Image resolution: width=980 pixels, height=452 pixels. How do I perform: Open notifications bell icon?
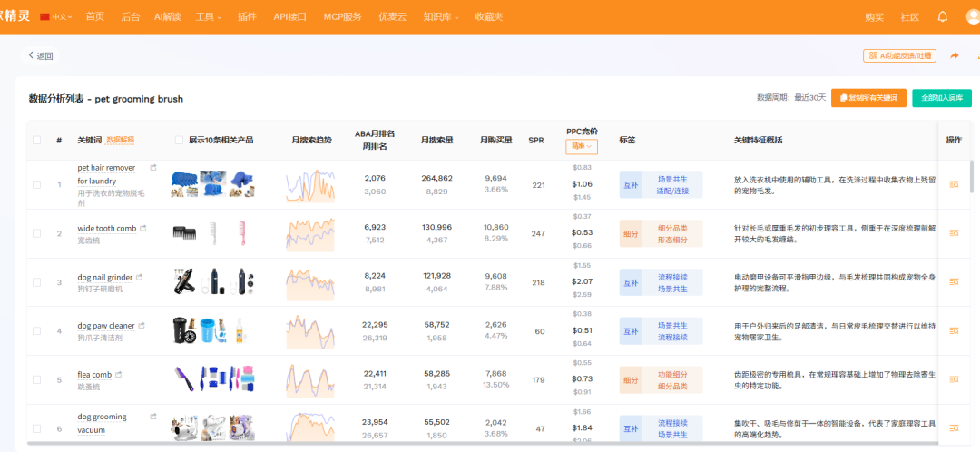coord(943,17)
